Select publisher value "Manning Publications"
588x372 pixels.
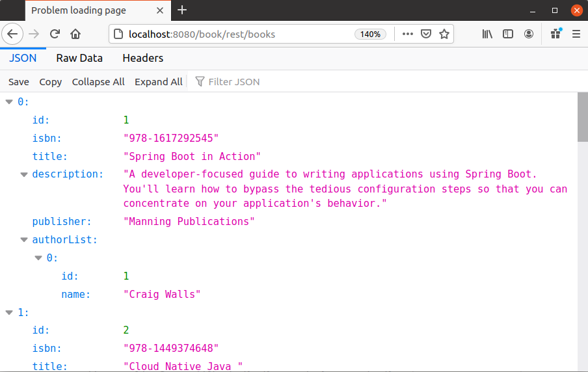[189, 222]
